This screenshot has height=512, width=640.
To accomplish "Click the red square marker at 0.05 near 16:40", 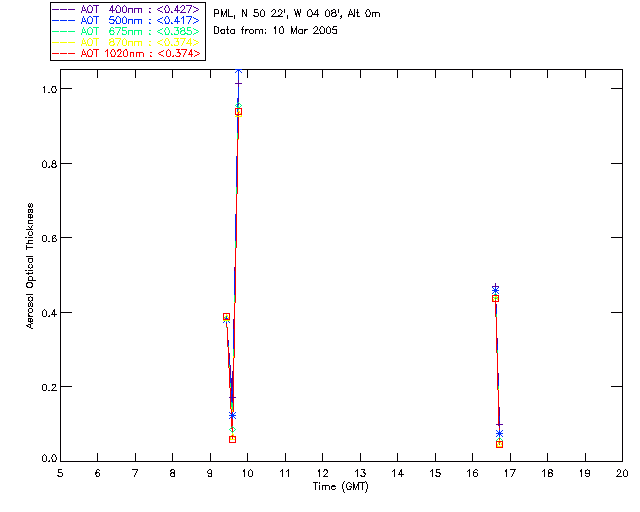I will [499, 444].
